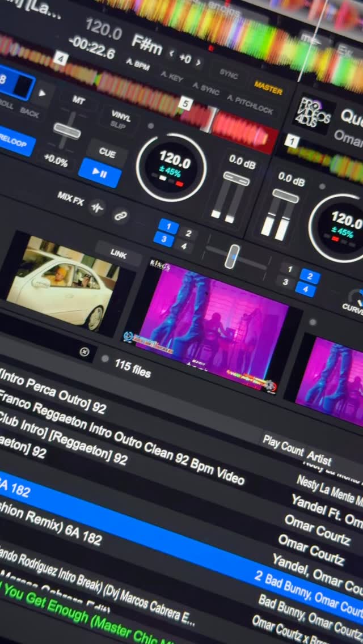Screen dimensions: 363x644
Task: Click the circled slash icon left of 115 files
Action: [85, 352]
